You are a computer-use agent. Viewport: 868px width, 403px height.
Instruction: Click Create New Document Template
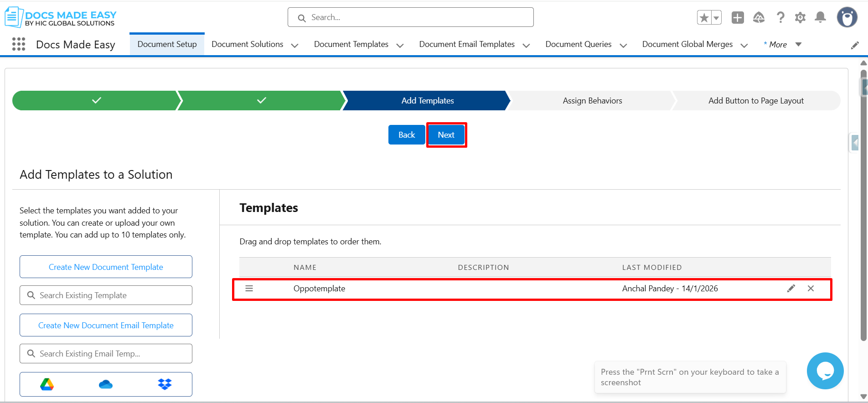pyautogui.click(x=106, y=267)
